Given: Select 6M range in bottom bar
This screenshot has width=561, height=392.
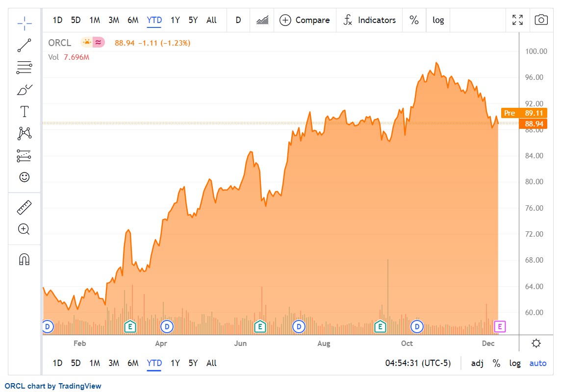Looking at the screenshot, I should point(133,363).
